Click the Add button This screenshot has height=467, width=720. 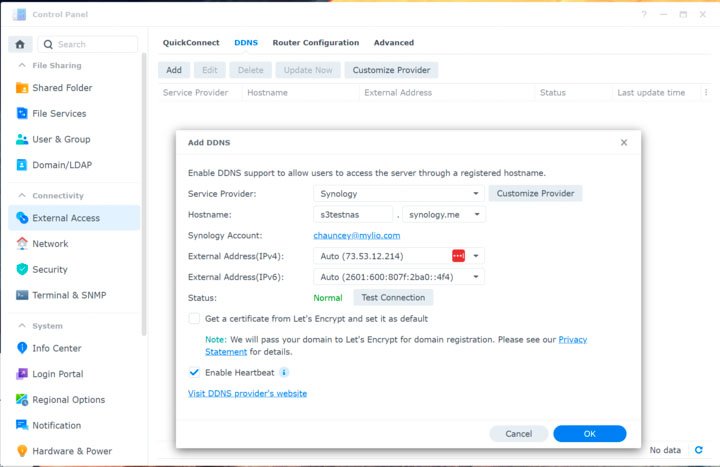click(x=174, y=70)
